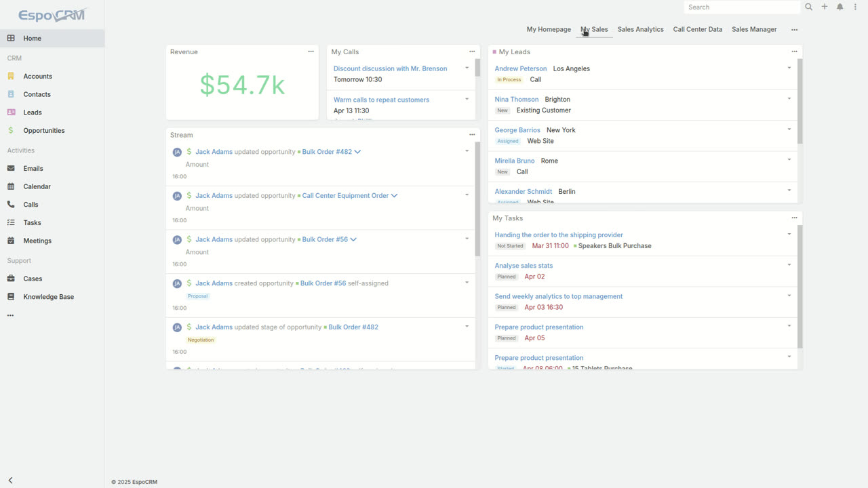
Task: Click the Stream dashlet scrollbar
Action: (x=478, y=199)
